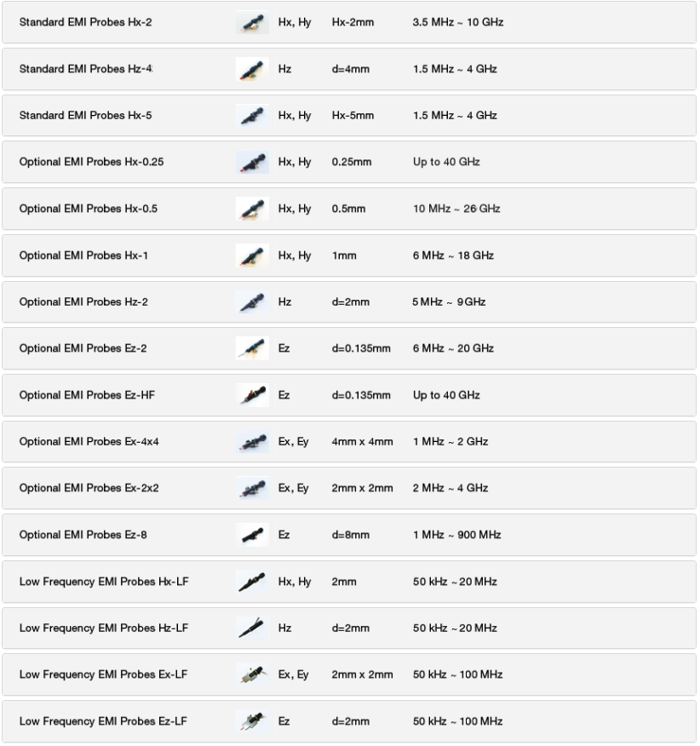Open the Hz-4 probe thumbnail image
Image resolution: width=700 pixels, height=746 pixels.
click(252, 69)
